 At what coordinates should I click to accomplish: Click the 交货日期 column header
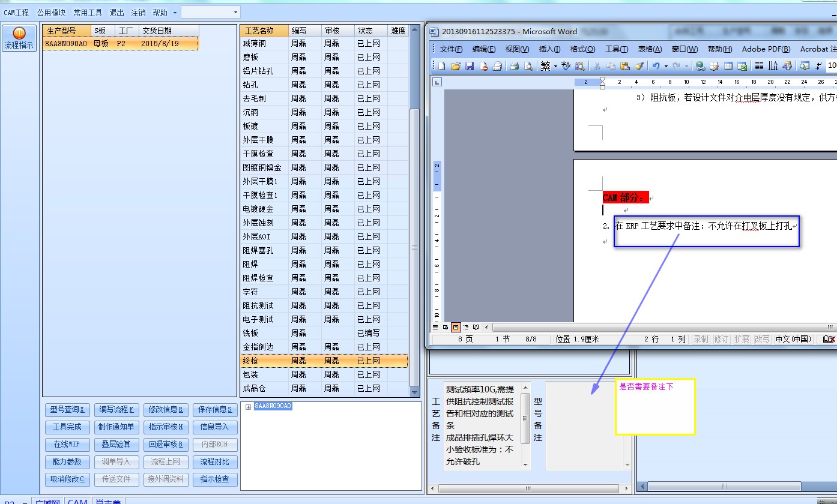click(169, 31)
